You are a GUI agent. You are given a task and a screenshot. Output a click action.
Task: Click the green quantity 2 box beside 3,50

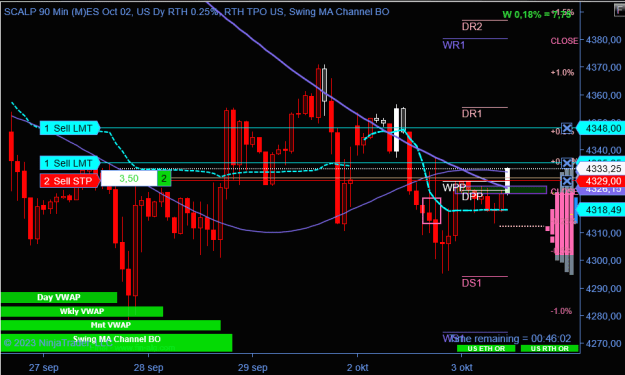coord(164,179)
